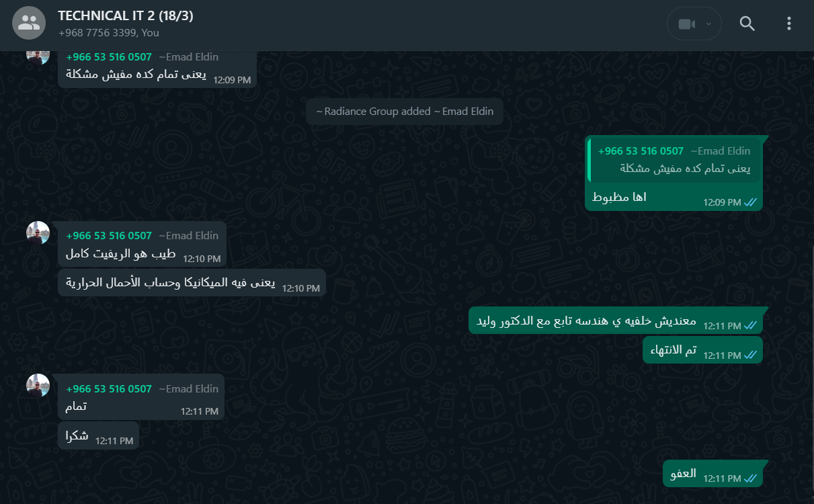
Task: Click sender number above طيب هو الريفيت كامل
Action: [x=109, y=236]
